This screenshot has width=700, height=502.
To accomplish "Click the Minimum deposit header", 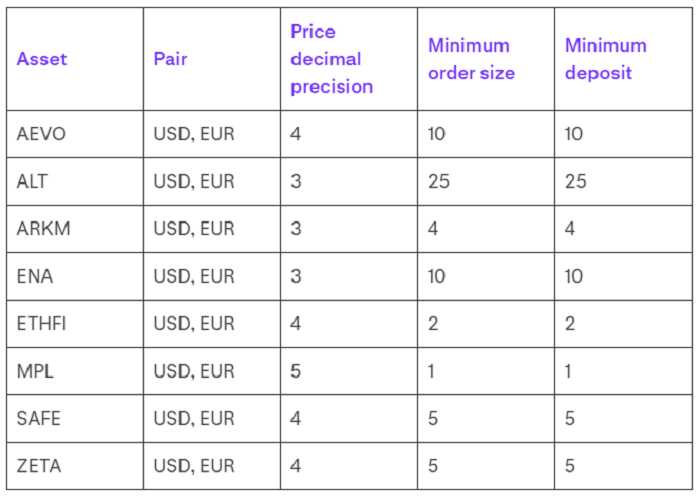I will pyautogui.click(x=605, y=59).
